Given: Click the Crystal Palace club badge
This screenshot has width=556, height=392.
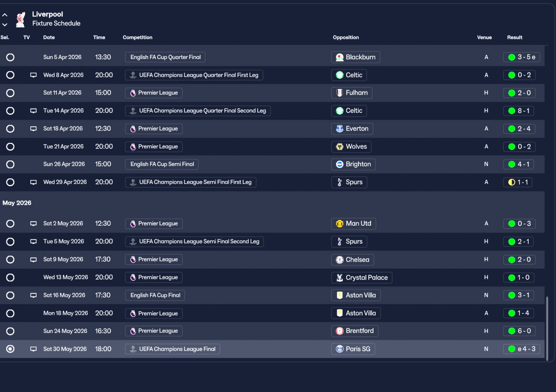Looking at the screenshot, I should click(340, 277).
